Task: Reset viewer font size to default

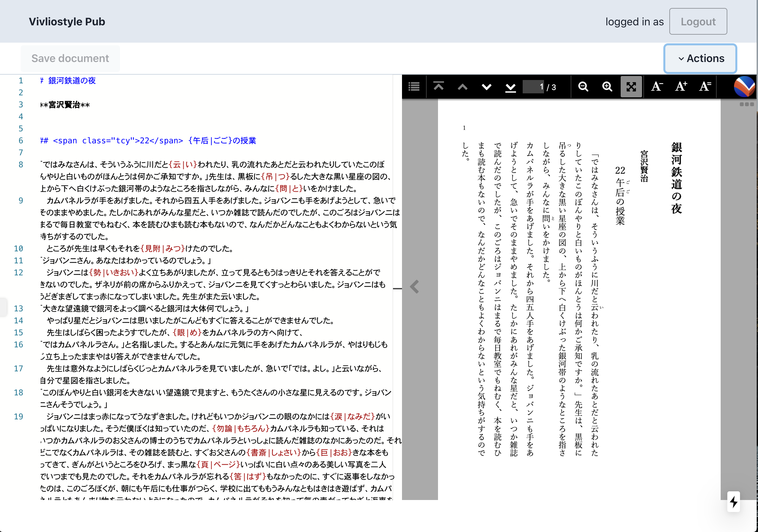Action: point(705,87)
